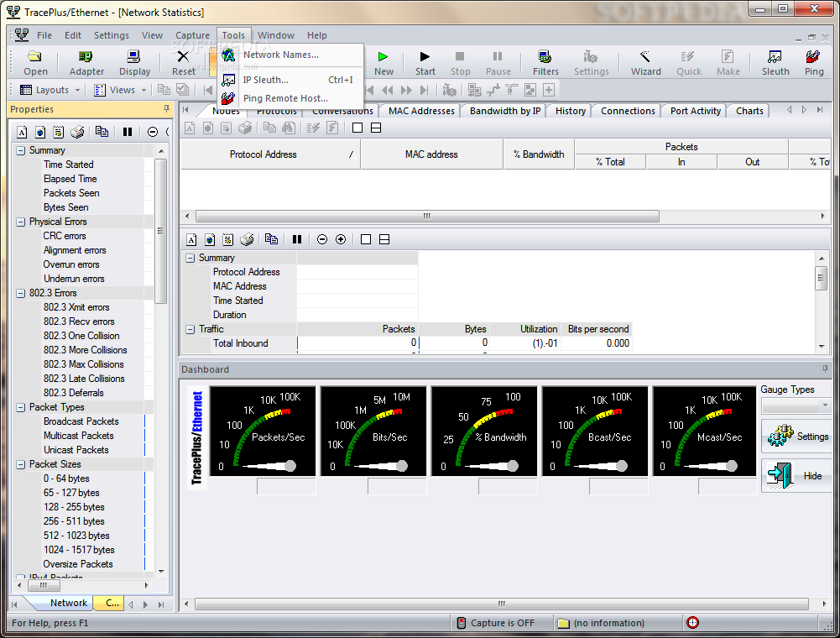840x638 pixels.
Task: Open the Help menu
Action: (x=316, y=35)
